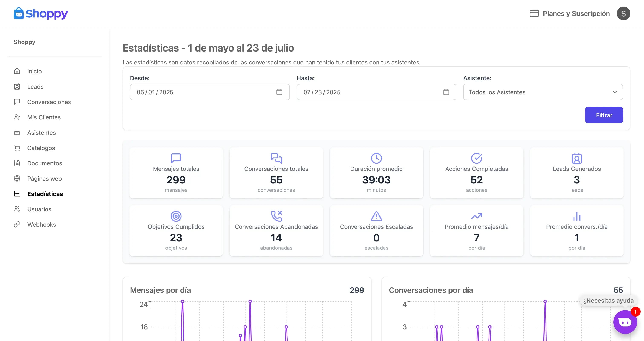Click the Conversaciones por día chart title
The width and height of the screenshot is (644, 341).
(431, 290)
